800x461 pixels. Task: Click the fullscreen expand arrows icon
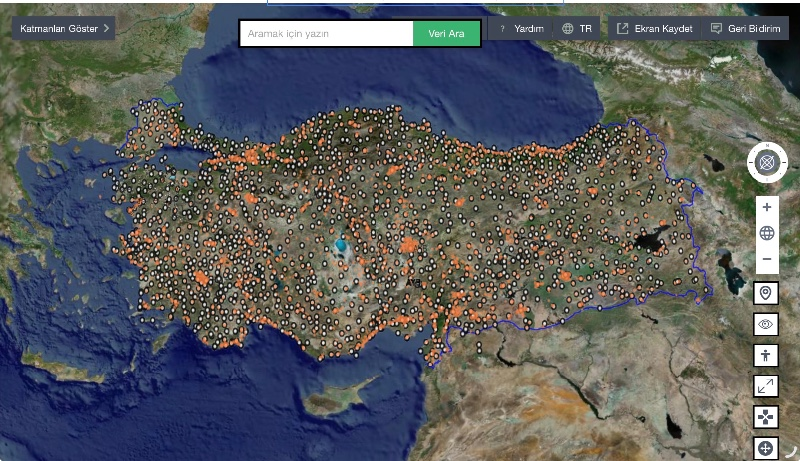[766, 387]
